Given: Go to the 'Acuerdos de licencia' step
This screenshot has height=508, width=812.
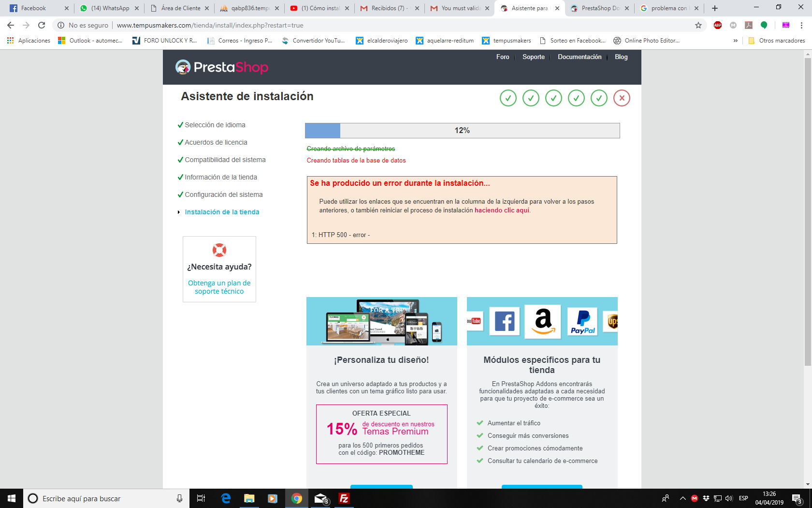Looking at the screenshot, I should click(x=216, y=142).
